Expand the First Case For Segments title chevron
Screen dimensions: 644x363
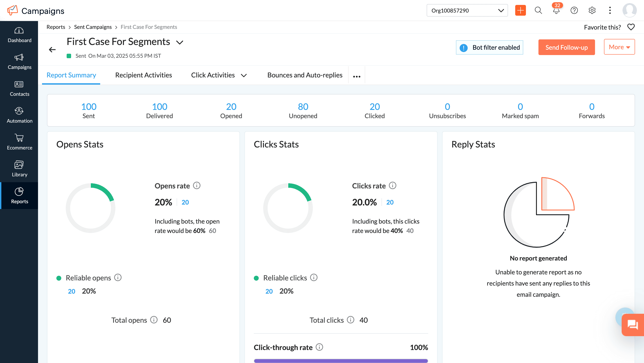(180, 43)
